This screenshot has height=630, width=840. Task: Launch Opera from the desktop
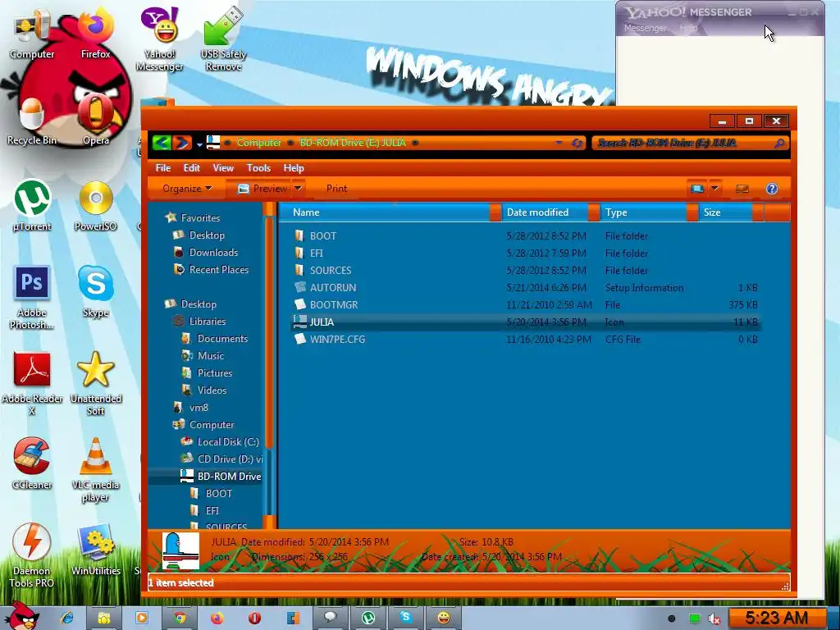[96, 121]
